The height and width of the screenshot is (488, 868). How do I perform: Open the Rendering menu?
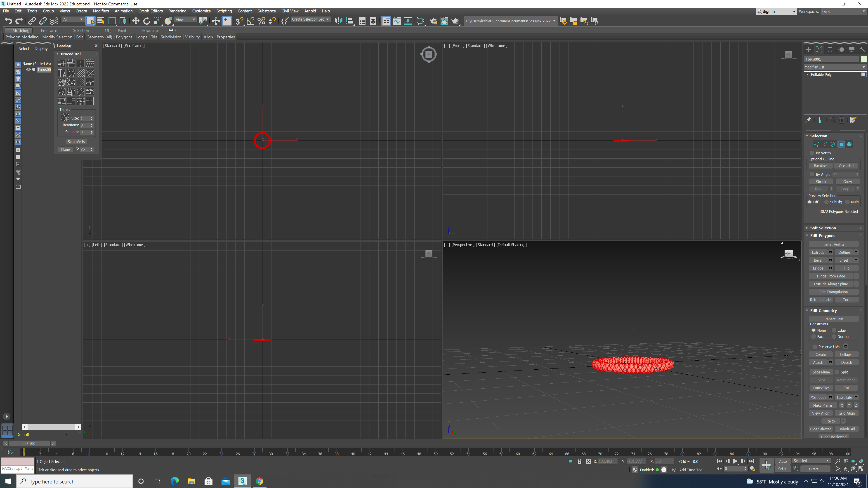pyautogui.click(x=177, y=11)
